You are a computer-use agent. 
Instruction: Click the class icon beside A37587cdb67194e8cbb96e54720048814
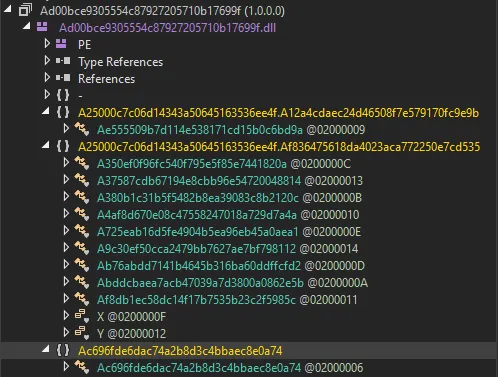click(82, 180)
